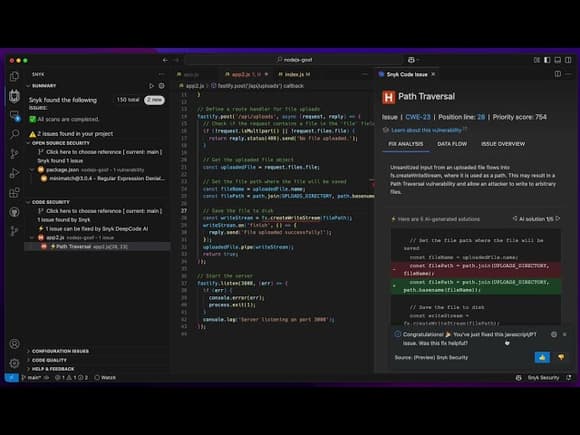
Task: Click Watch in status bar
Action: pos(105,378)
